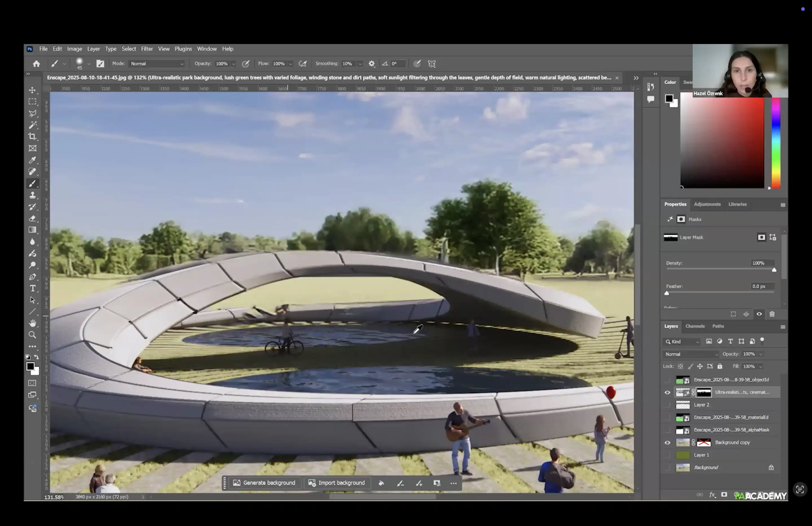This screenshot has height=526, width=812.
Task: Select the Brush tool in toolbar
Action: [32, 184]
